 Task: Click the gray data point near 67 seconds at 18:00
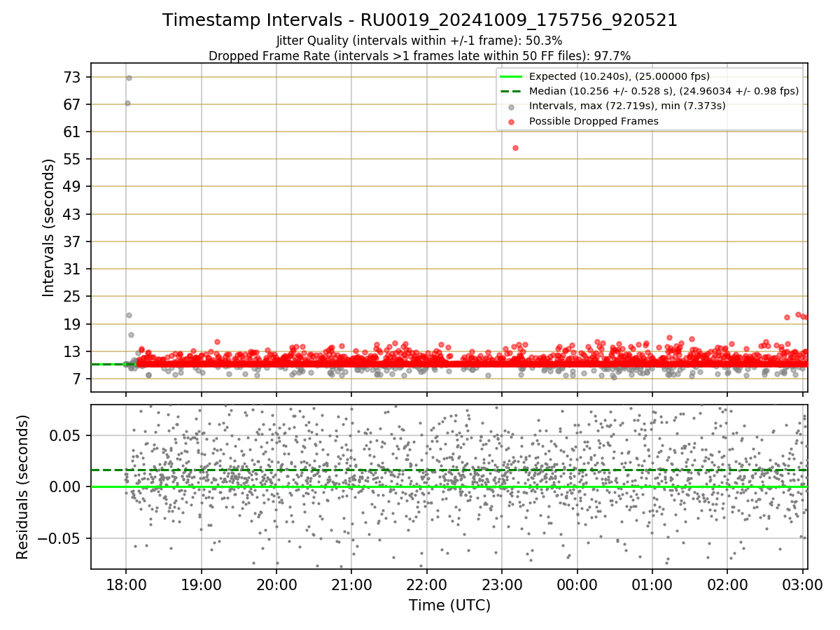pos(127,103)
